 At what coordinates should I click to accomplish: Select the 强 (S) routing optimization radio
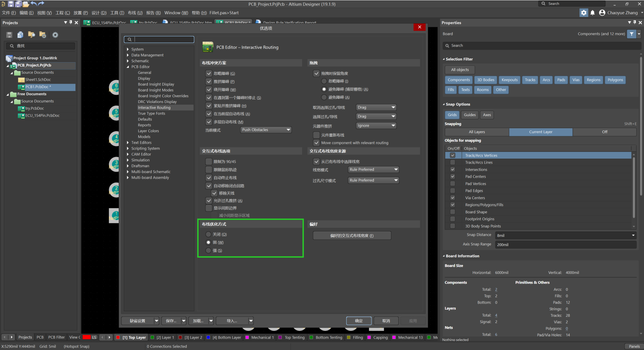pyautogui.click(x=209, y=250)
